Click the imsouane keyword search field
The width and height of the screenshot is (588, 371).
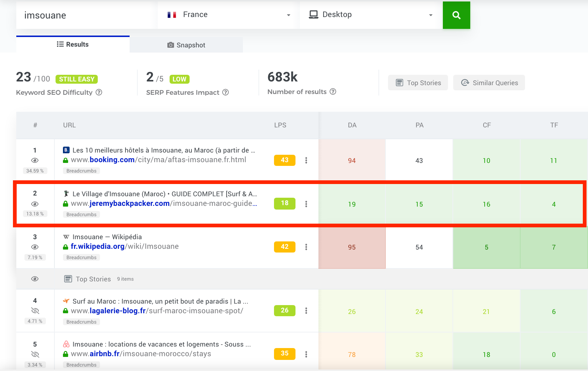(x=85, y=15)
